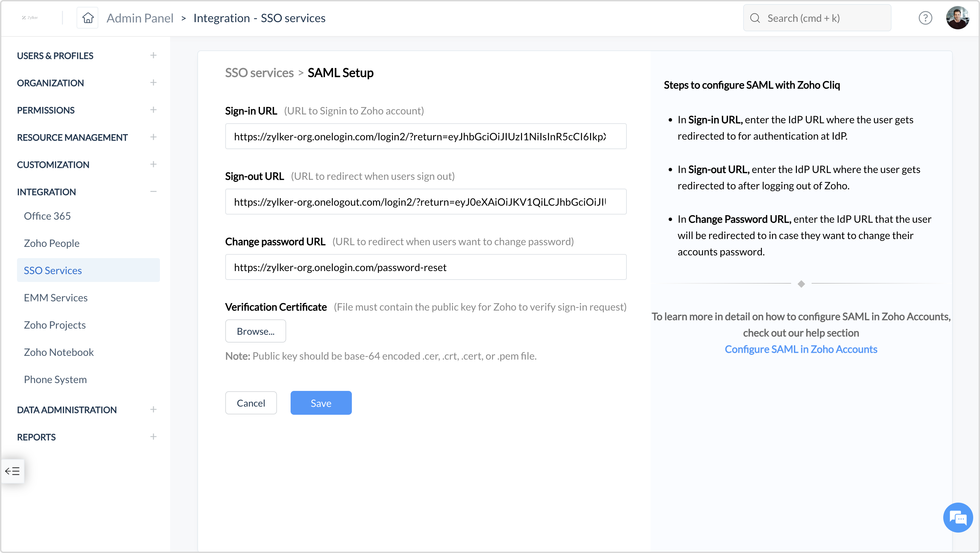
Task: Click REPORTS heading
Action: 36,437
